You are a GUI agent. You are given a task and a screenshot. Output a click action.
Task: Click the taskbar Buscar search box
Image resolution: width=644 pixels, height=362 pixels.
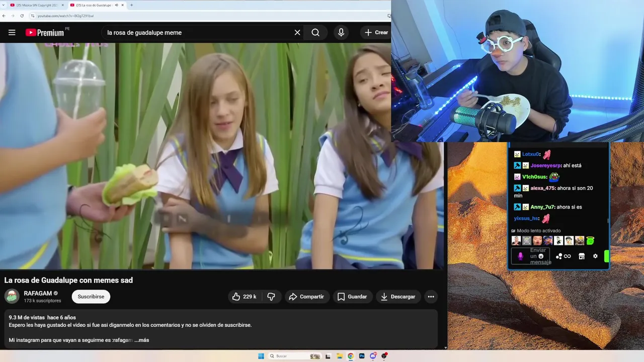pyautogui.click(x=295, y=356)
